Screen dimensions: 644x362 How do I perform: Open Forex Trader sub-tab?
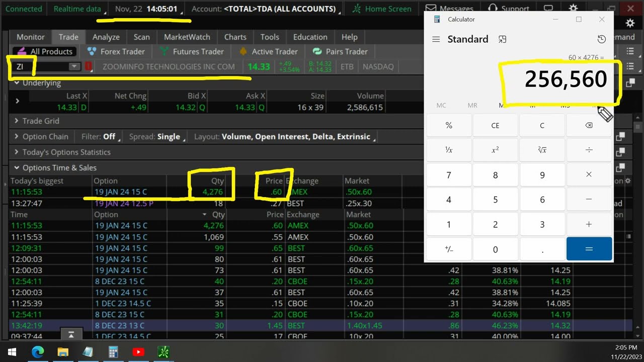(116, 51)
